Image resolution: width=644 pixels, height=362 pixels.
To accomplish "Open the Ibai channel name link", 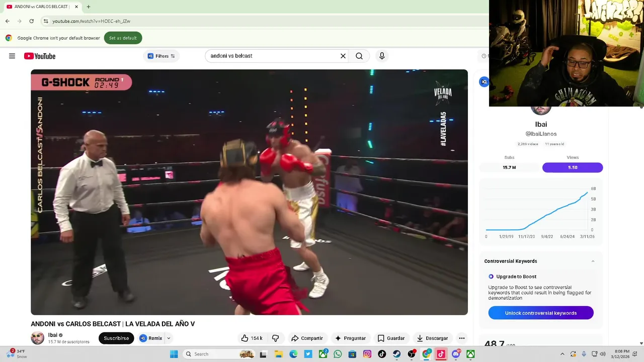I will (x=52, y=335).
